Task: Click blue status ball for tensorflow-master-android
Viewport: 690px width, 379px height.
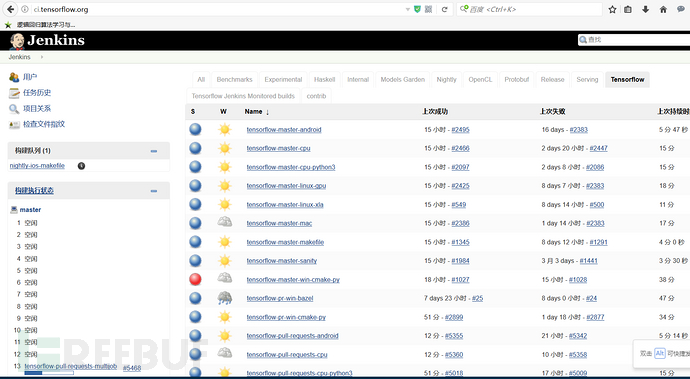Action: (195, 129)
